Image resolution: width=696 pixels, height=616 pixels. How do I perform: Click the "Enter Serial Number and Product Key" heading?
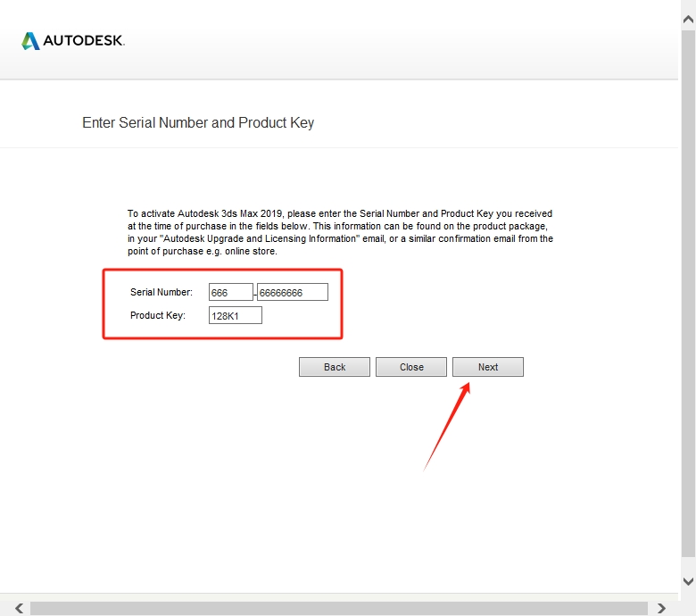pyautogui.click(x=198, y=122)
